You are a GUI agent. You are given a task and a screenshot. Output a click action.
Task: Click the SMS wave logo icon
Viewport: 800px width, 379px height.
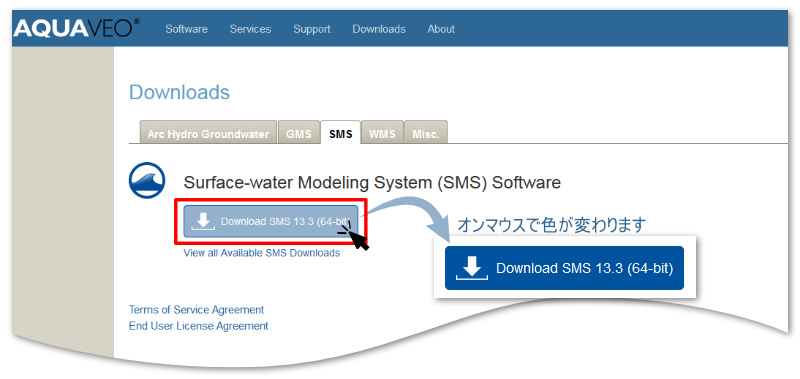[147, 180]
